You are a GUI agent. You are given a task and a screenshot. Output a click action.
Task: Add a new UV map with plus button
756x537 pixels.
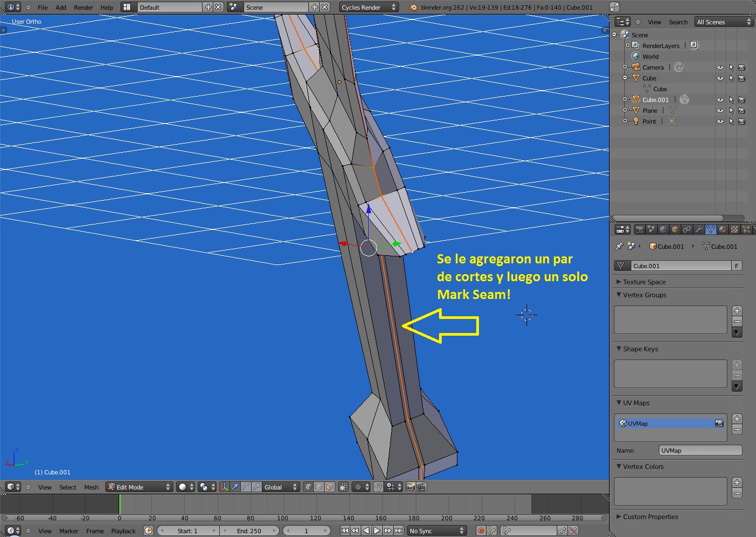737,419
